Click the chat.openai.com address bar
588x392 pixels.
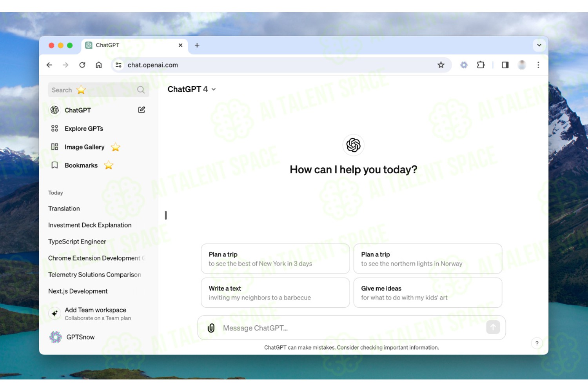pos(281,65)
